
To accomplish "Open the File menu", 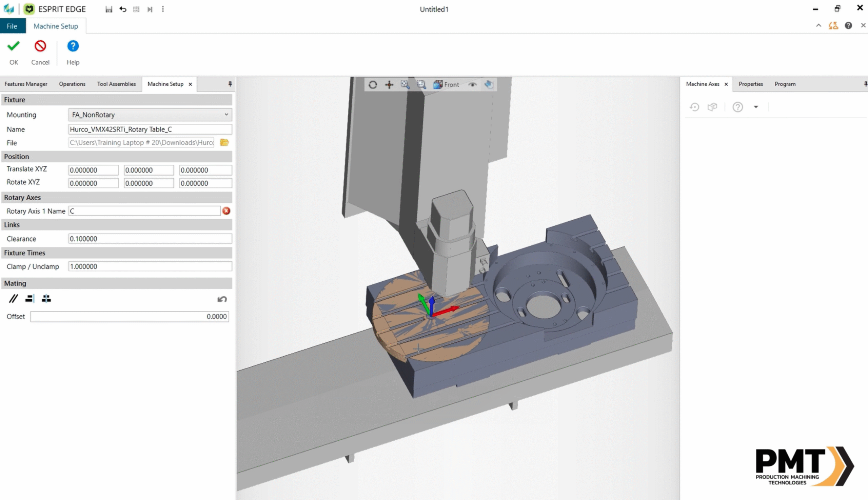I will pyautogui.click(x=12, y=26).
